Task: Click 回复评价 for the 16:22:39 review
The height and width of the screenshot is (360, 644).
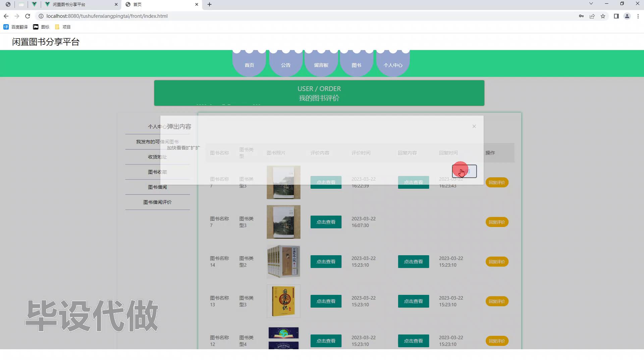Action: click(x=497, y=182)
